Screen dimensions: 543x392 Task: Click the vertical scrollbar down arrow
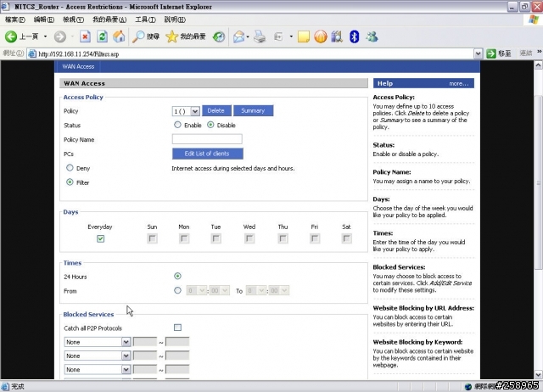[x=538, y=374]
